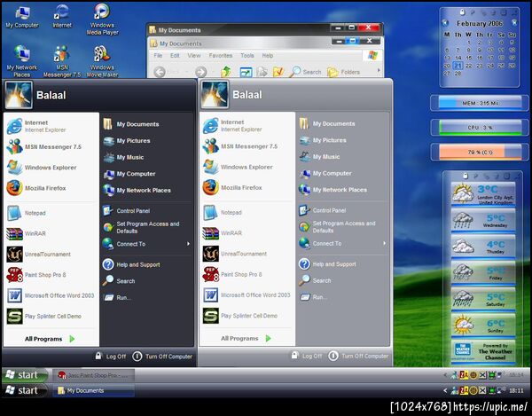Select date 21 in the February calendar
This screenshot has width=532, height=416.
tap(458, 66)
